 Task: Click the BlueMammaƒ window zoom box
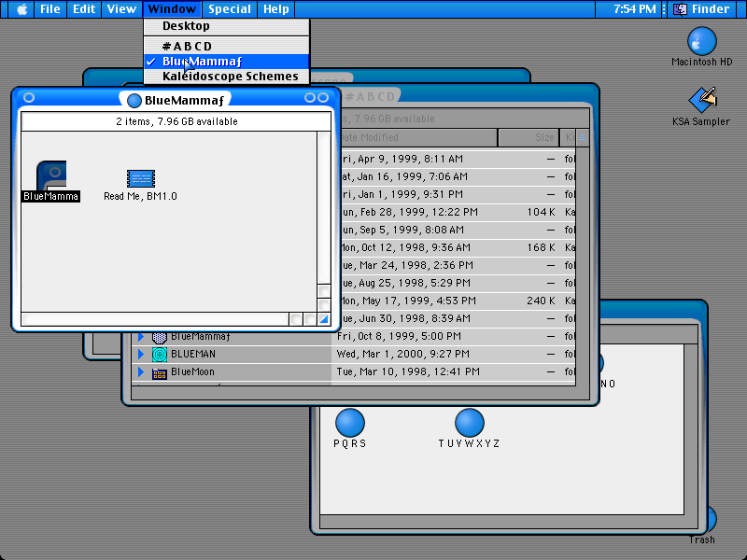coord(310,98)
